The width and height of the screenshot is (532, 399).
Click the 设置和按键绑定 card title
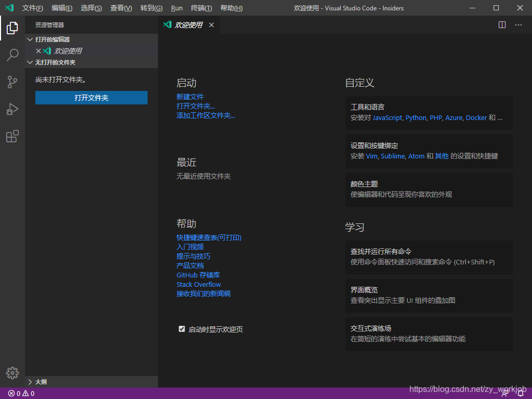[x=374, y=145]
